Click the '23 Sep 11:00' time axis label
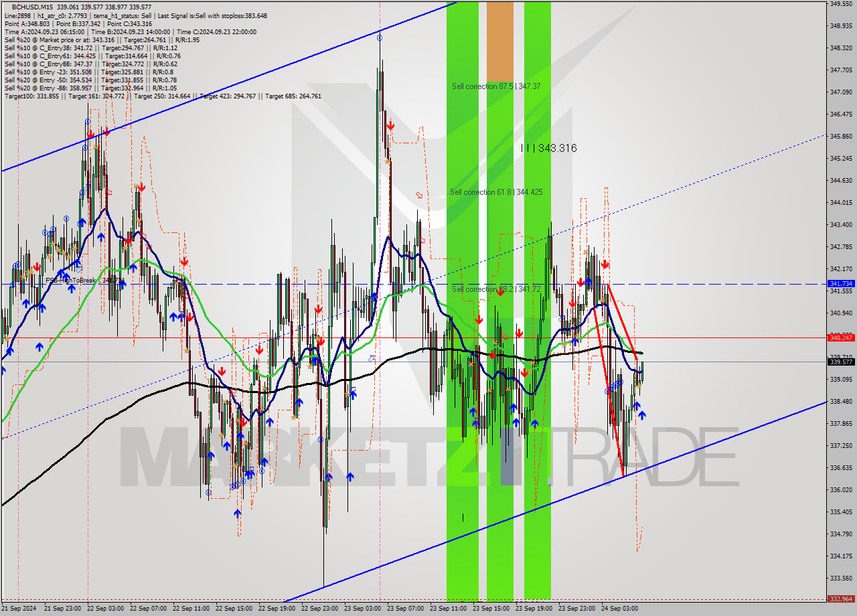Image resolution: width=857 pixels, height=616 pixels. (448, 609)
